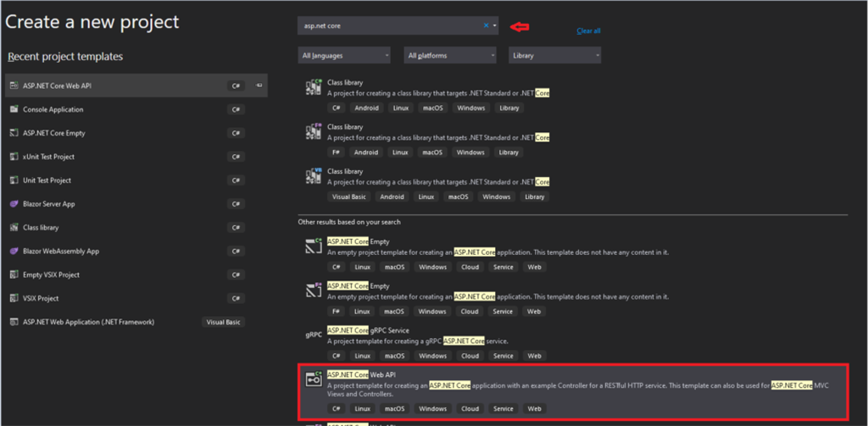
Task: Click the Blazor Server App icon
Action: coord(14,204)
